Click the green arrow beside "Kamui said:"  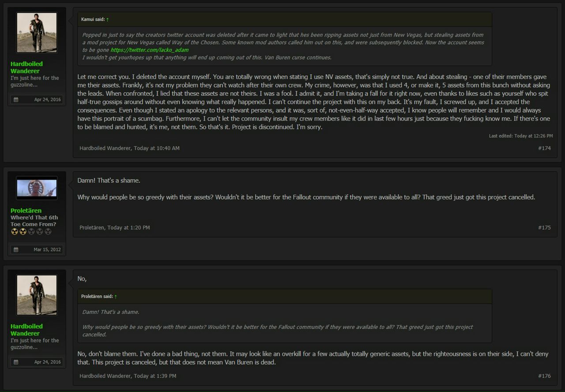(x=107, y=19)
